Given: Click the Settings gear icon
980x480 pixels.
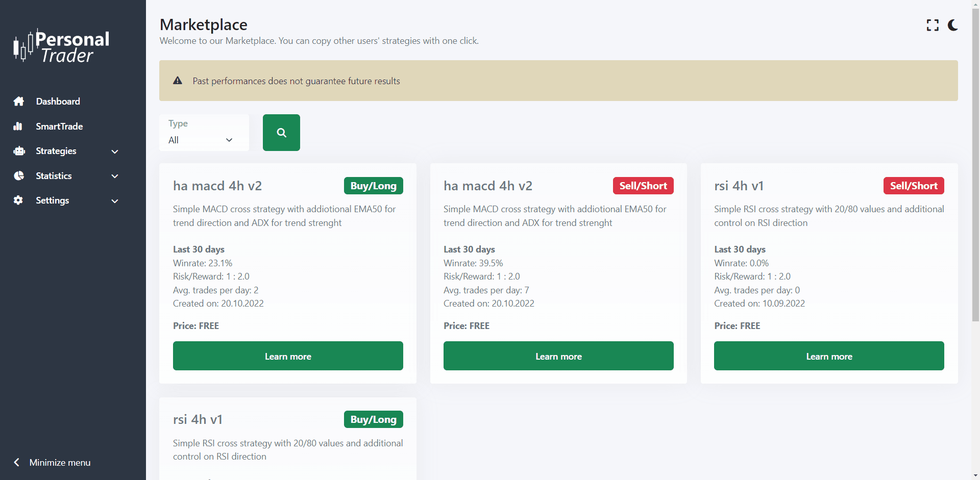Looking at the screenshot, I should click(x=18, y=200).
